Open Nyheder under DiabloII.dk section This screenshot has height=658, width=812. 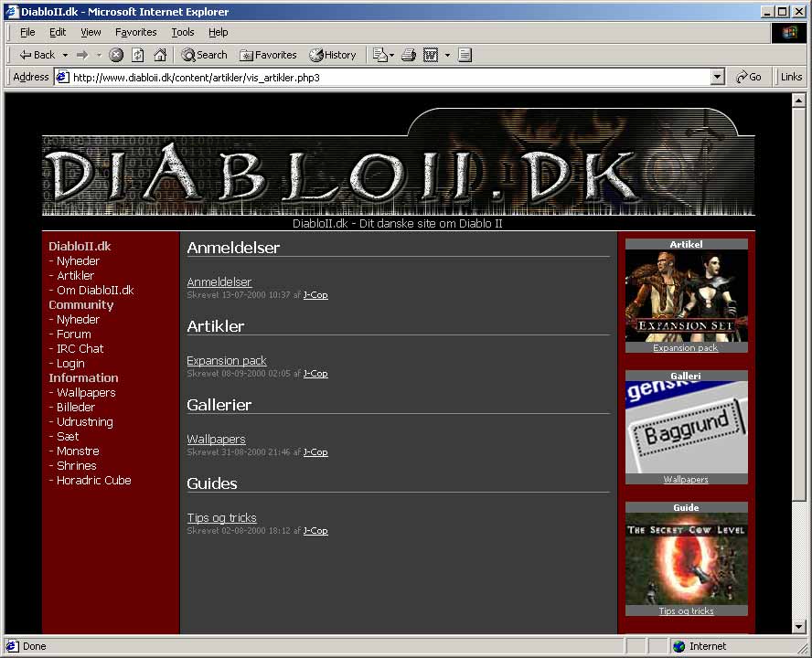point(78,261)
